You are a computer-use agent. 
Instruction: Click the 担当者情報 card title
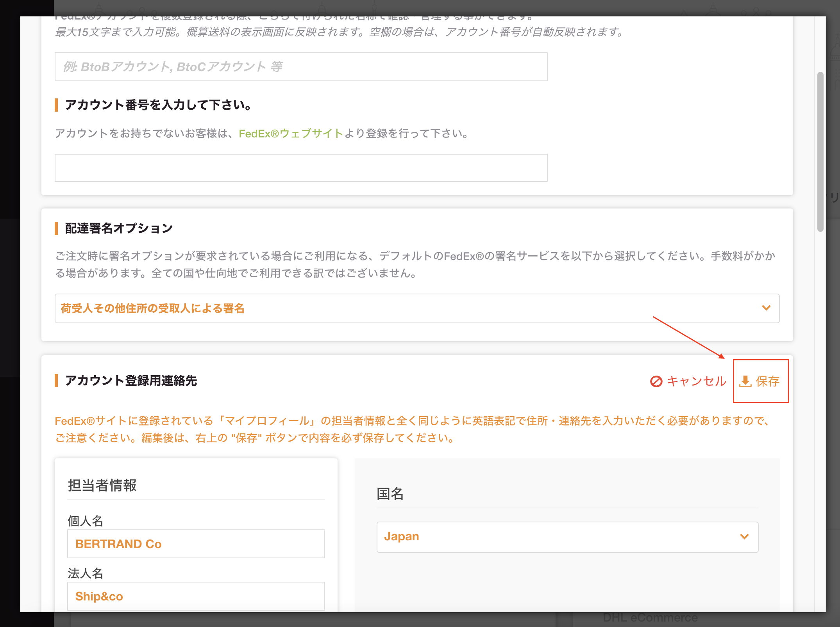click(x=102, y=485)
